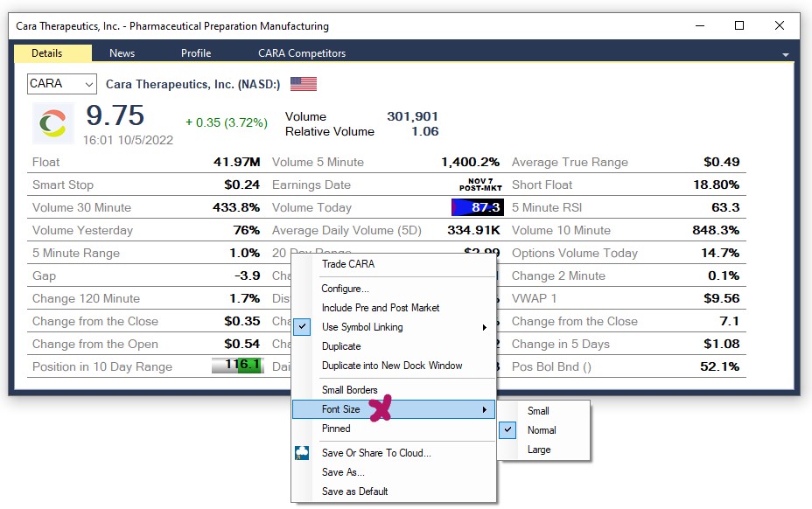Expand Use Symbol Linking submenu arrow
The image size is (812, 509).
[x=485, y=327]
